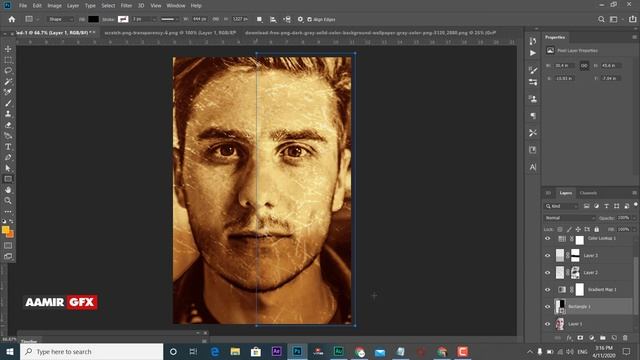Select the Clone Stamp tool
This screenshot has height=360, width=640.
pos(8,114)
